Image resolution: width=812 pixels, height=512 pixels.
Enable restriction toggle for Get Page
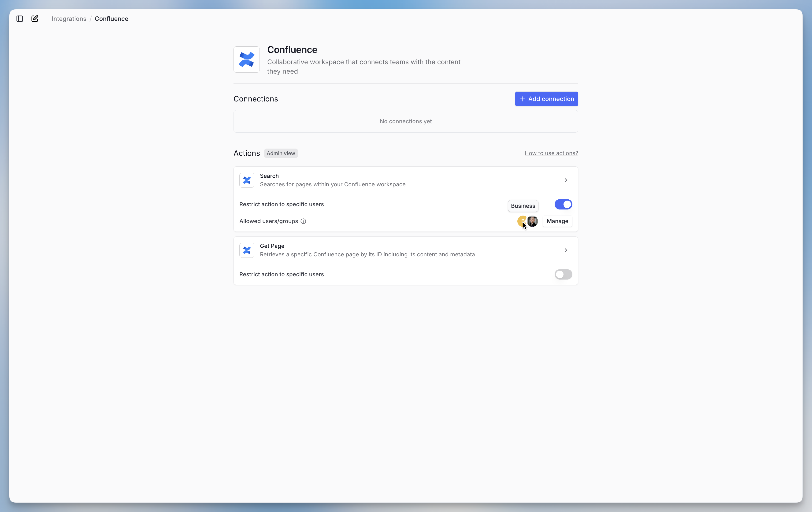(563, 275)
